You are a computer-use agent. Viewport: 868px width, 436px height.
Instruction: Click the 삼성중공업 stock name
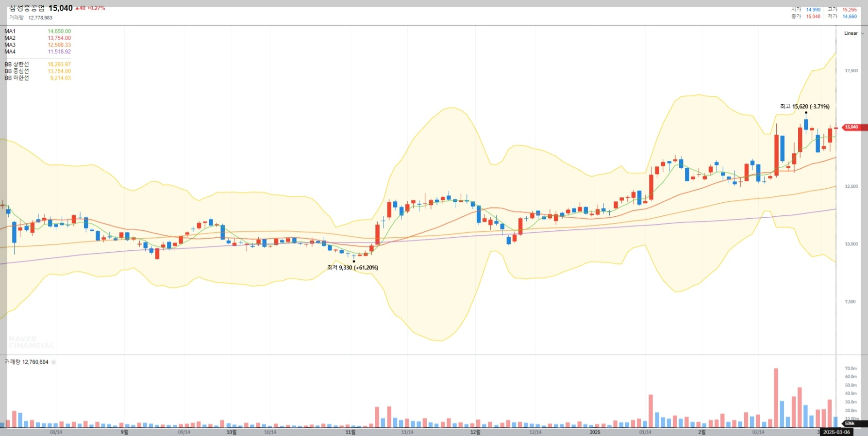pyautogui.click(x=27, y=8)
